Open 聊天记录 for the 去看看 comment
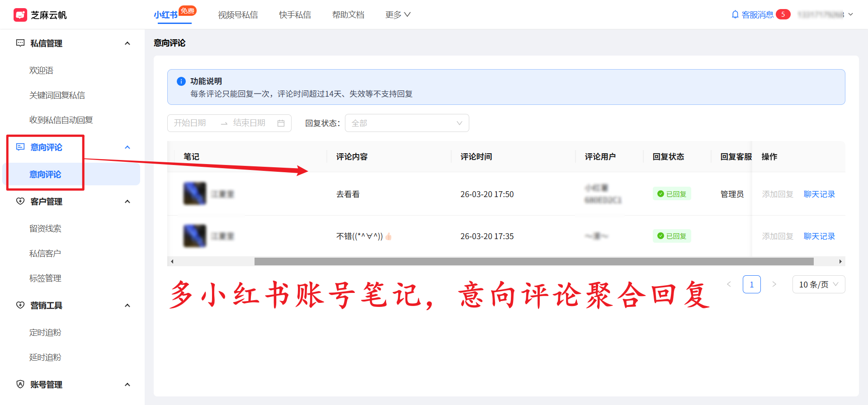 click(x=819, y=194)
